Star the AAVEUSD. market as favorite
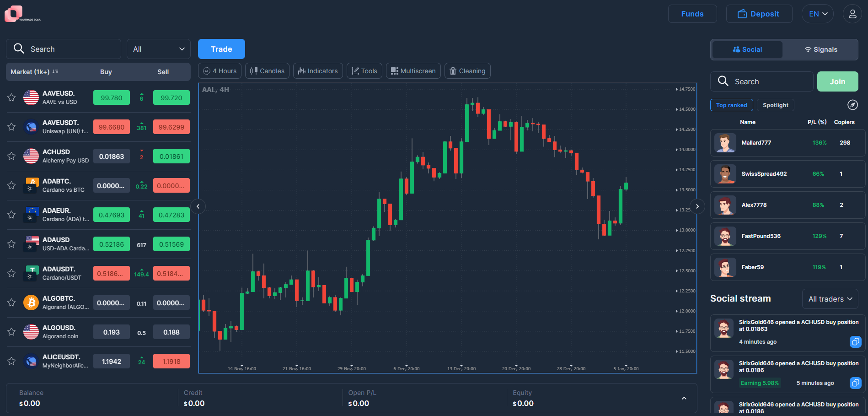Screen dimensions: 868x416 11,97
